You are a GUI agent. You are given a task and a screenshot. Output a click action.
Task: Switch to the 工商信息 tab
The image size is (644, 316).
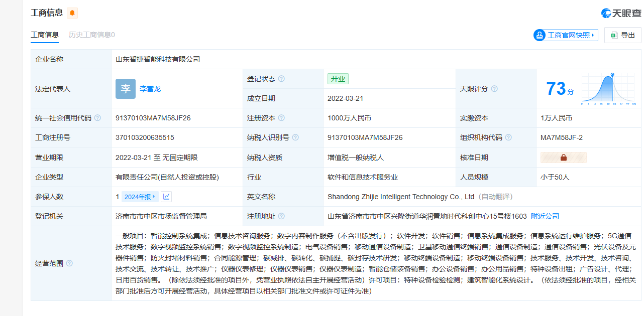(x=45, y=35)
